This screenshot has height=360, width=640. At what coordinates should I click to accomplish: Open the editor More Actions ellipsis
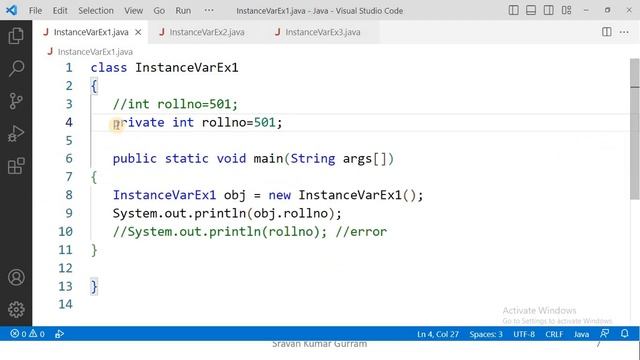click(x=624, y=32)
